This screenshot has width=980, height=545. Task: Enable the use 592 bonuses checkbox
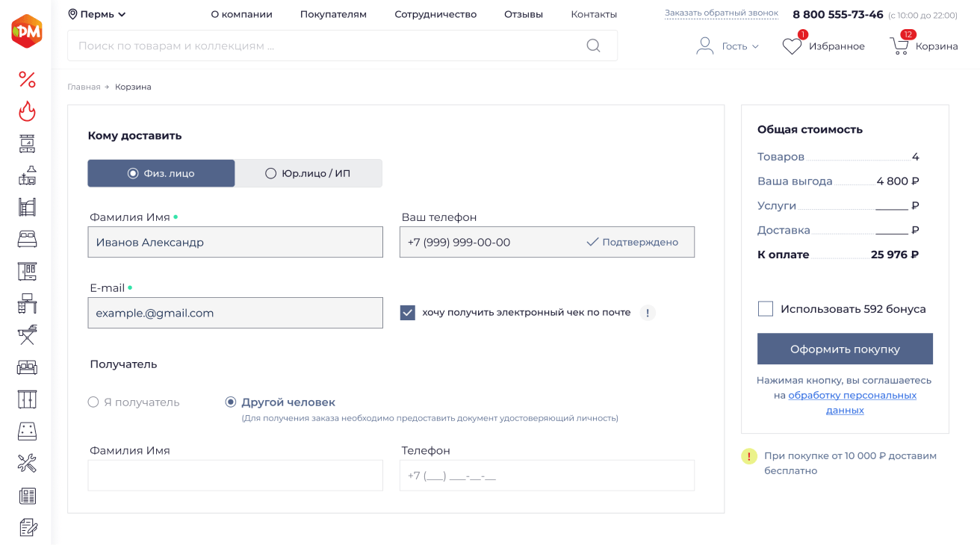coord(766,309)
